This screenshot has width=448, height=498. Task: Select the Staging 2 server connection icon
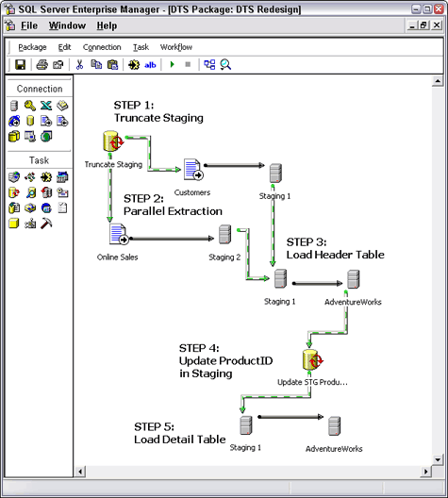tap(224, 235)
